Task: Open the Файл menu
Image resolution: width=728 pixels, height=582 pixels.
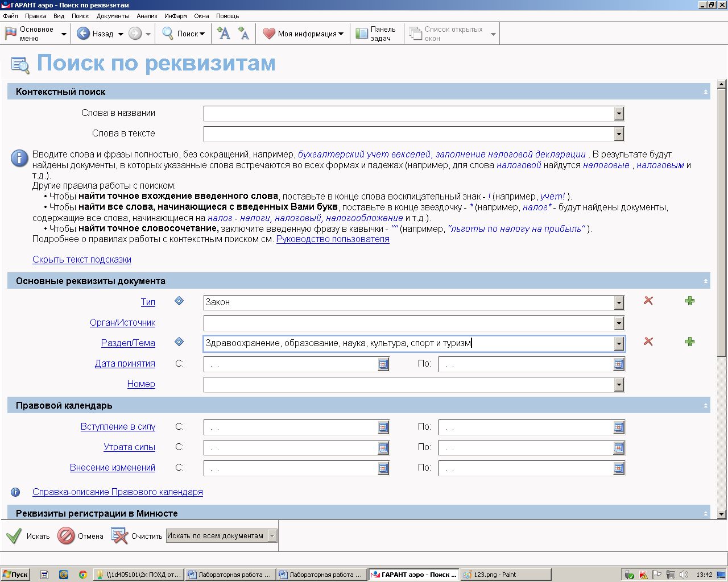Action: 10,16
